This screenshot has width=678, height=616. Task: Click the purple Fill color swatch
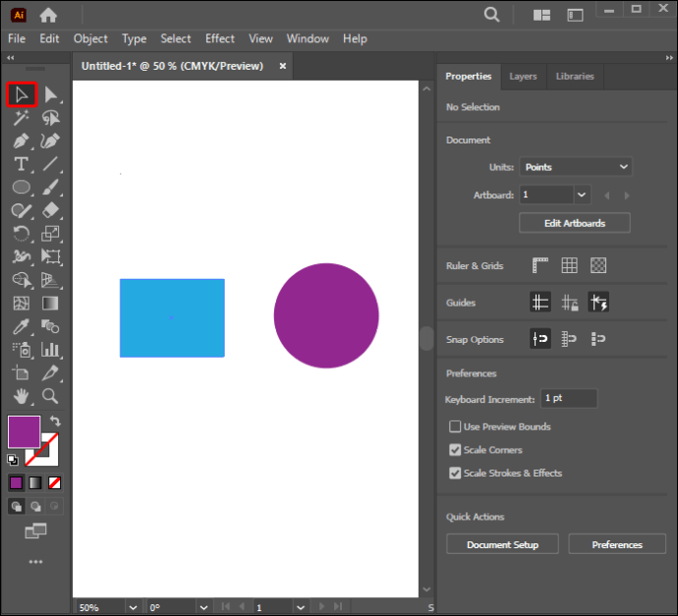25,432
